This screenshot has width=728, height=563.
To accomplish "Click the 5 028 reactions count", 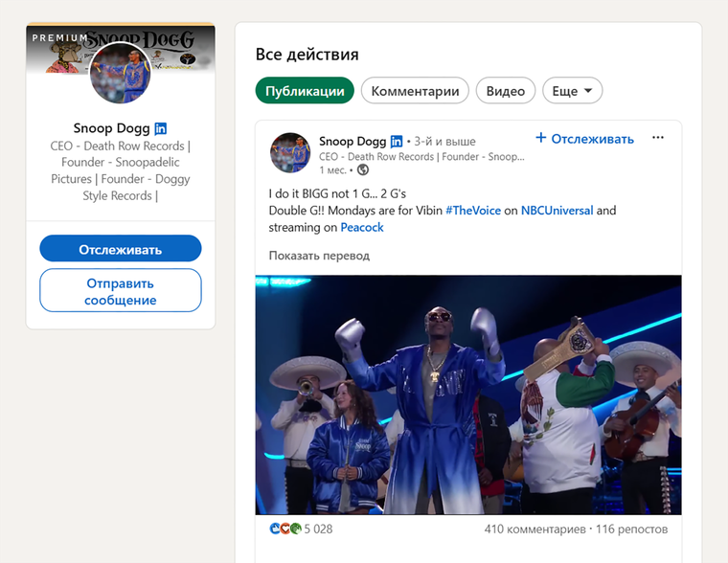I will pyautogui.click(x=318, y=529).
